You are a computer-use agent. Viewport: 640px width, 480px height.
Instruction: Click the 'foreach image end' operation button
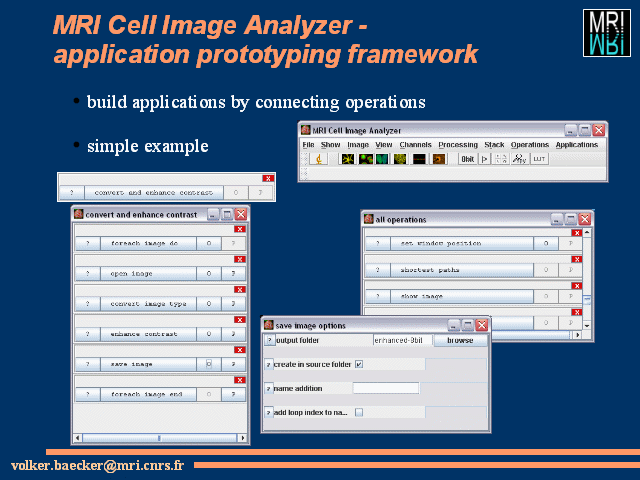148,394
